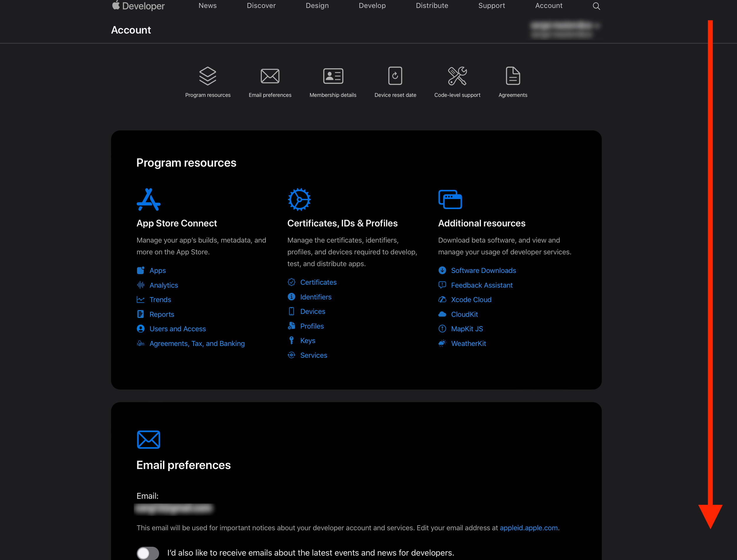This screenshot has width=737, height=560.
Task: Open the News menu item
Action: pos(208,6)
